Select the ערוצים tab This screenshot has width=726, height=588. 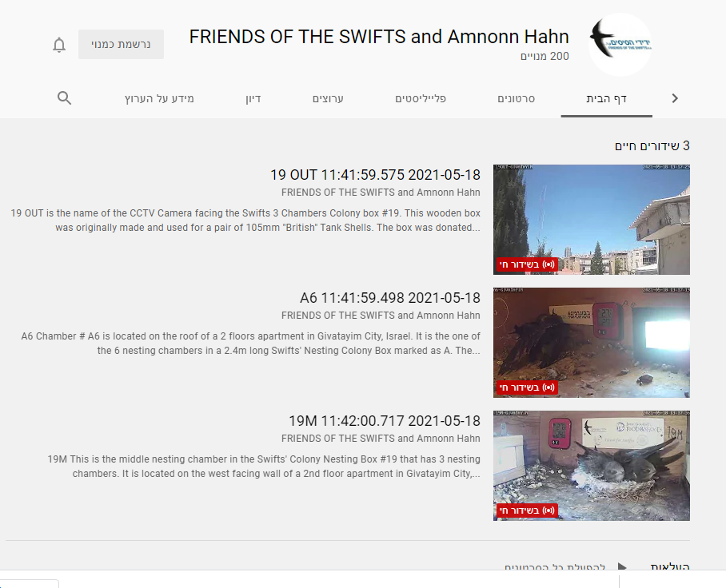328,99
